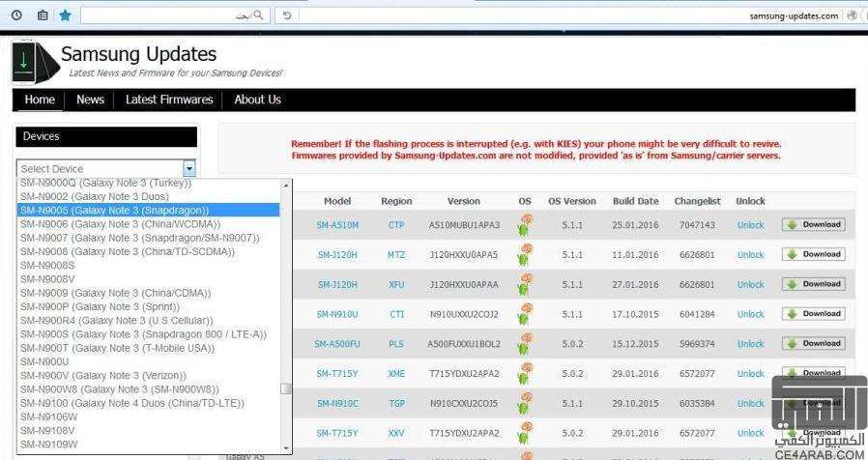Click the PLS region link
Image resolution: width=868 pixels, height=460 pixels.
396,344
